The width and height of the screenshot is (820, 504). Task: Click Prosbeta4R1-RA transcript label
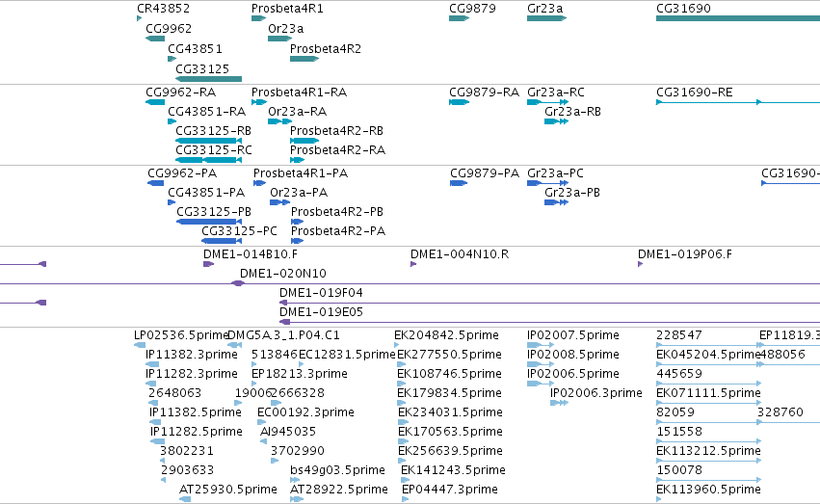coord(299,92)
